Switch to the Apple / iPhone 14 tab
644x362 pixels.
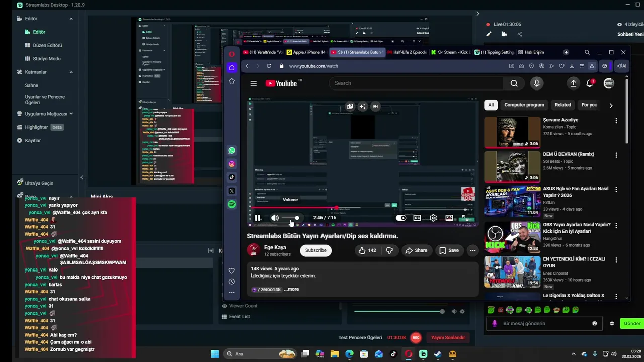coord(306,52)
